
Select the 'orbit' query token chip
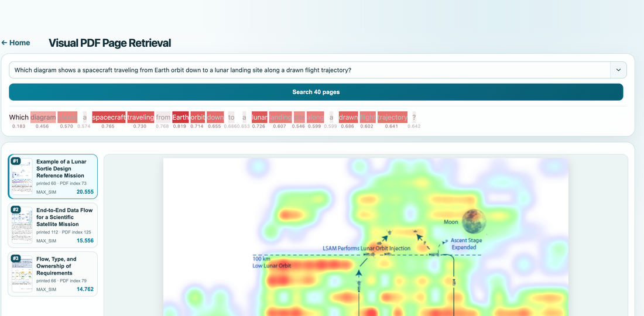coord(197,118)
